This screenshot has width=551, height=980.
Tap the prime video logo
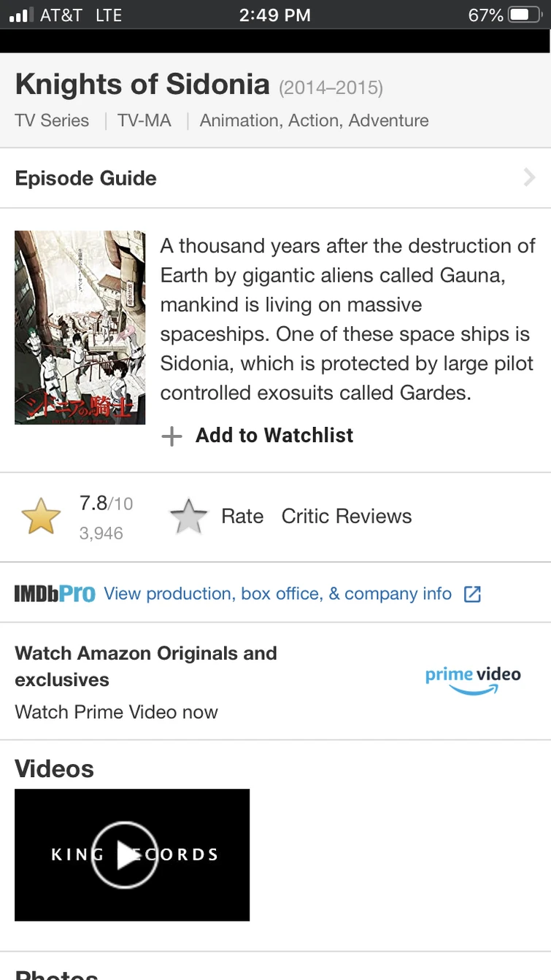(473, 680)
